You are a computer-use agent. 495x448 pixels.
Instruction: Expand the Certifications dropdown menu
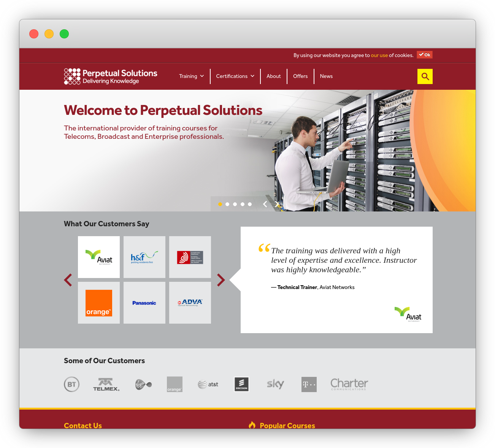point(235,76)
